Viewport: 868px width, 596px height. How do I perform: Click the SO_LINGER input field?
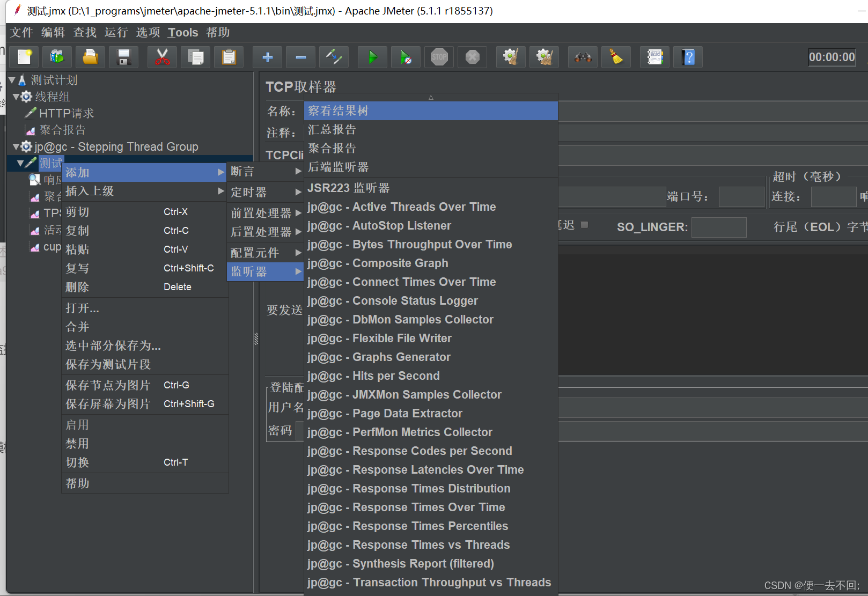718,227
